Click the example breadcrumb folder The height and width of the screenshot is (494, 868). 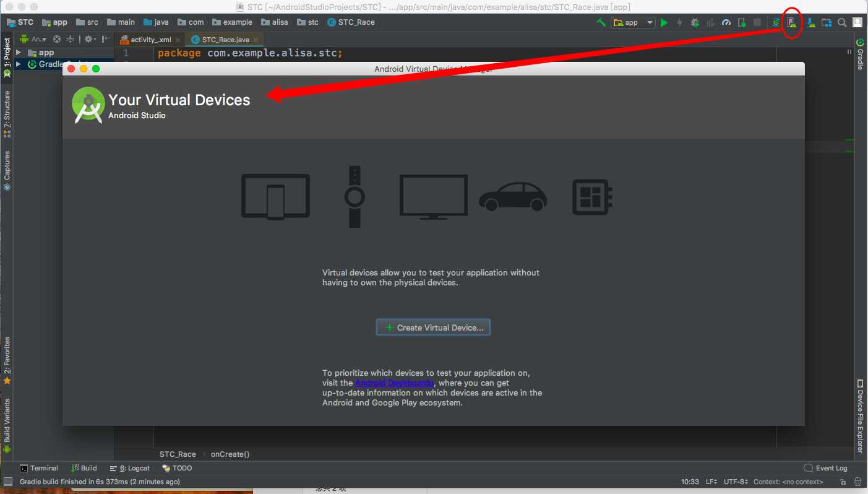click(232, 22)
